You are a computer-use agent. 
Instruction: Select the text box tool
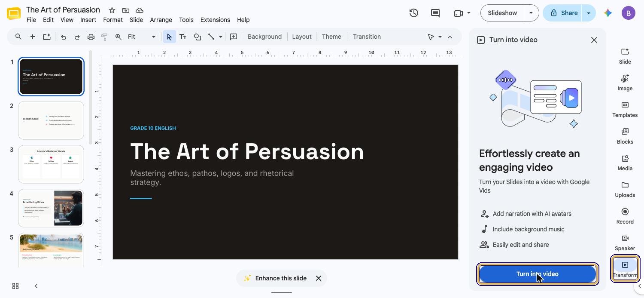183,37
